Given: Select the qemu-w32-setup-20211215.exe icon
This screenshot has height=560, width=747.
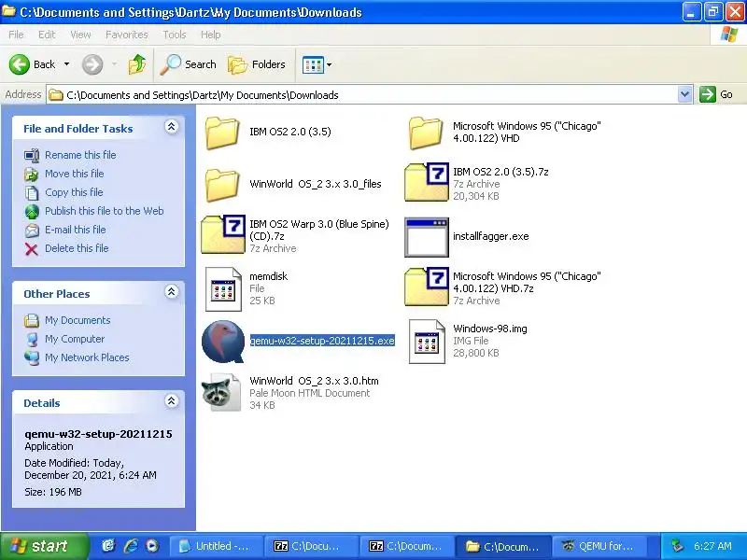Looking at the screenshot, I should 223,342.
